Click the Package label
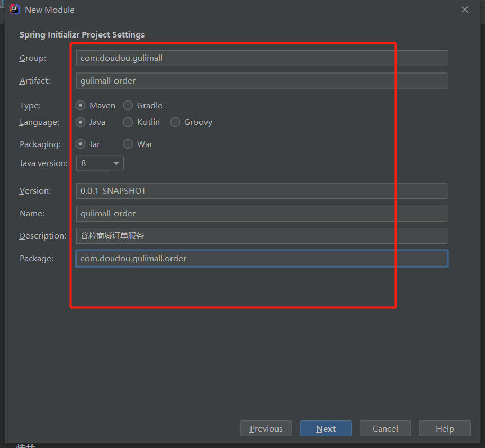Image resolution: width=485 pixels, height=448 pixels. [x=37, y=258]
